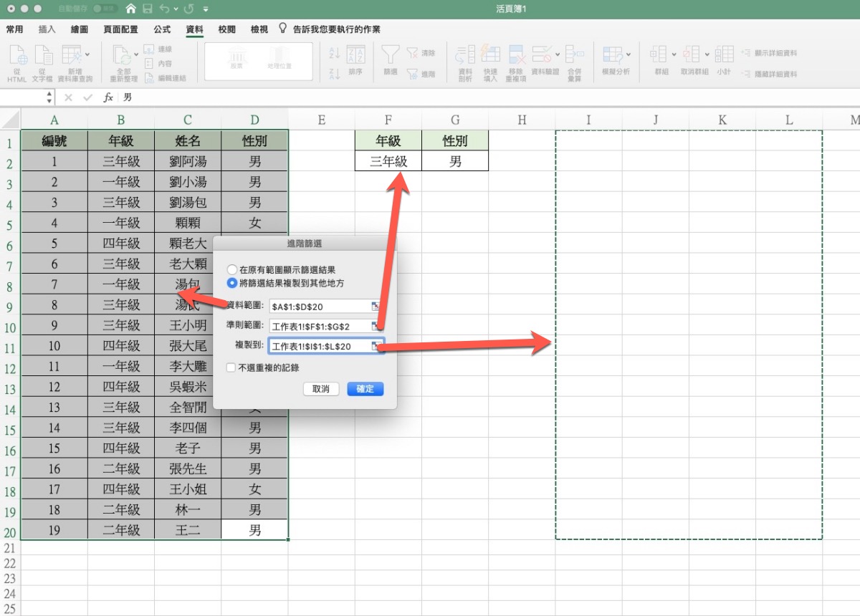This screenshot has width=860, height=616.
Task: Switch to the 公式 ribbon tab
Action: pos(162,29)
